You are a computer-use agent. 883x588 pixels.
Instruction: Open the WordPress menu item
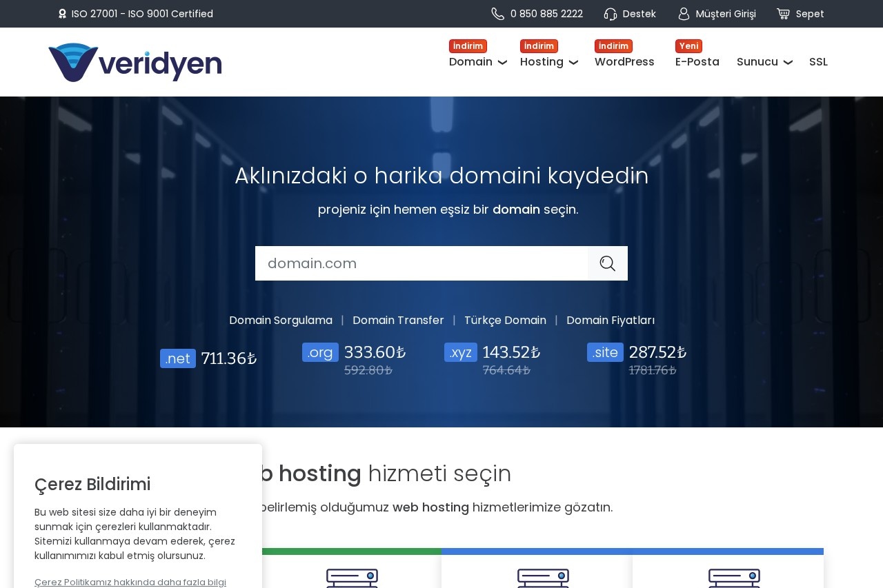pyautogui.click(x=624, y=62)
